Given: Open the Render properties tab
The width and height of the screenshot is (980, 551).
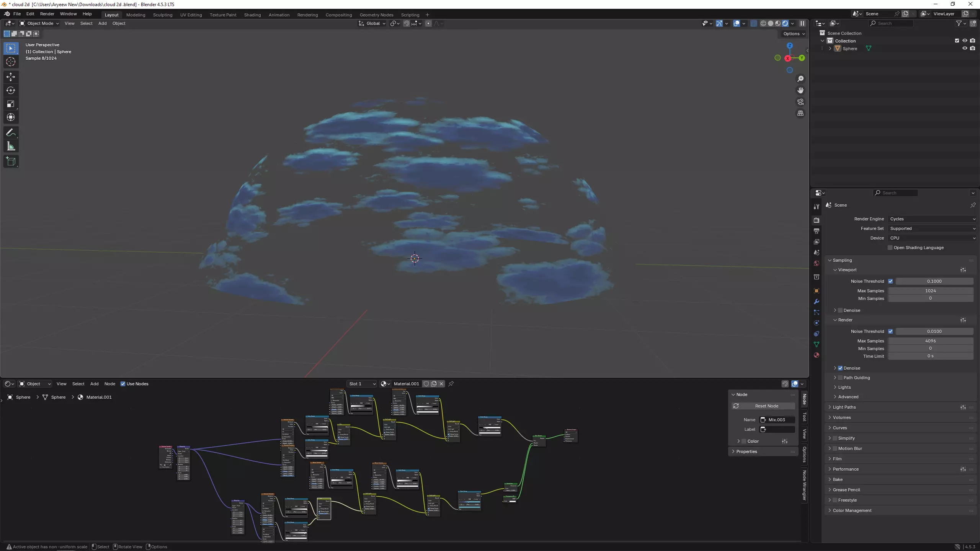Looking at the screenshot, I should [817, 220].
